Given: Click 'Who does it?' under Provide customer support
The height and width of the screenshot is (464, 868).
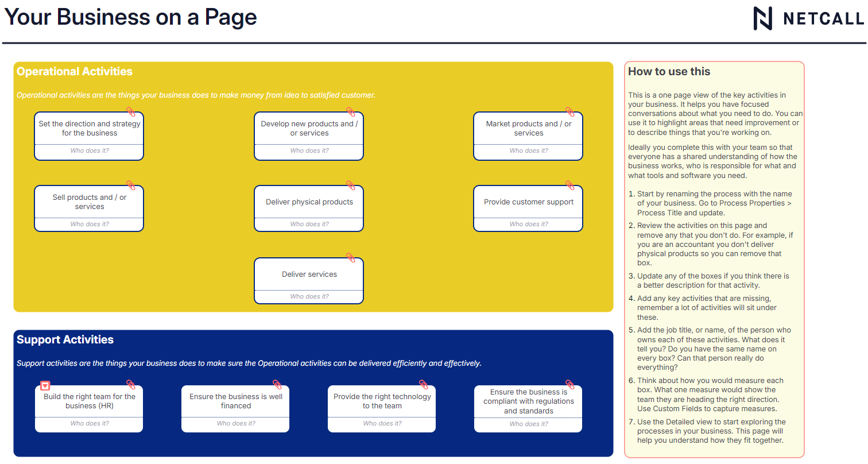Looking at the screenshot, I should point(528,225).
